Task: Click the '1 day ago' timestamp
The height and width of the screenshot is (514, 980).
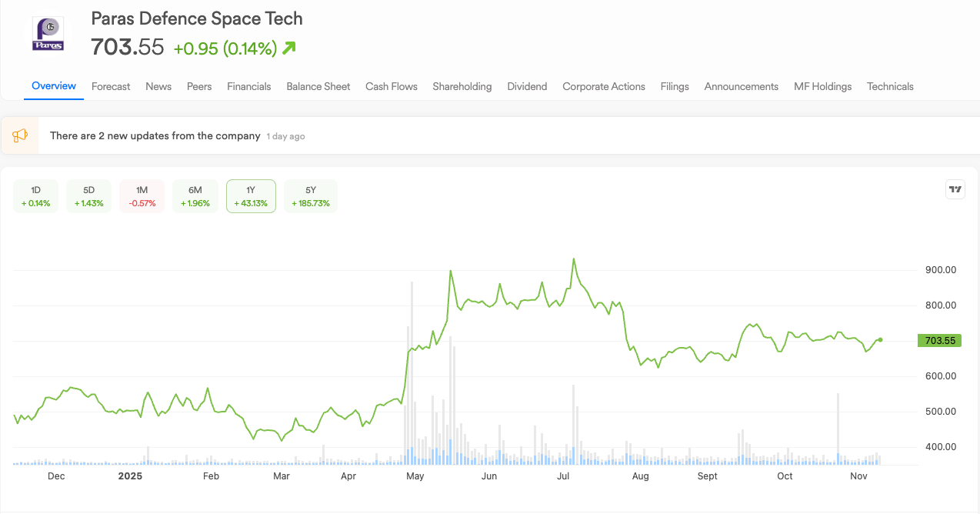Action: point(286,136)
